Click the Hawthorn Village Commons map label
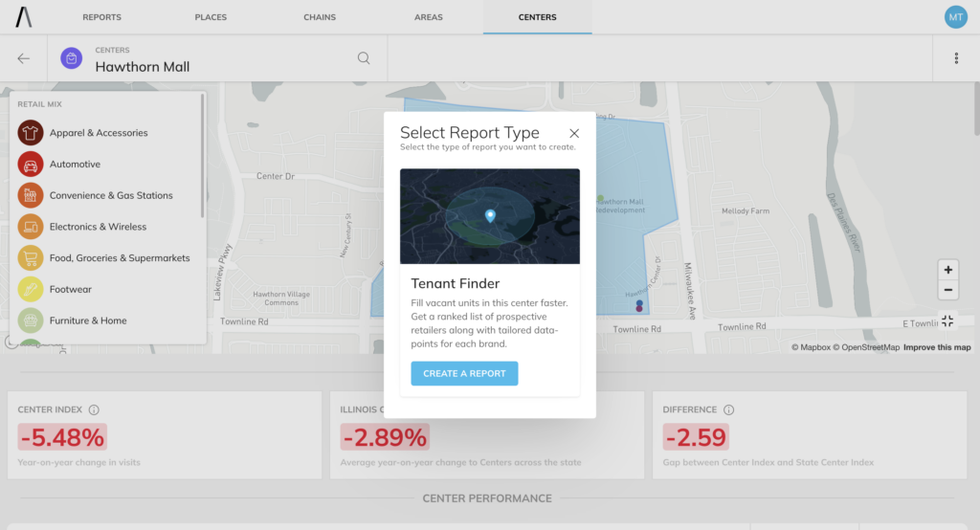Image resolution: width=980 pixels, height=530 pixels. pyautogui.click(x=281, y=298)
